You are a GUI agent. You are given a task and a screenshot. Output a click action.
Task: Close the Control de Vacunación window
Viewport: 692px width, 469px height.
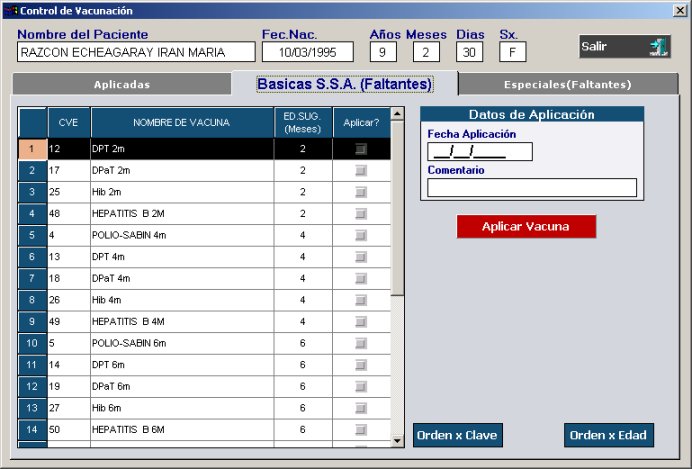[x=680, y=11]
